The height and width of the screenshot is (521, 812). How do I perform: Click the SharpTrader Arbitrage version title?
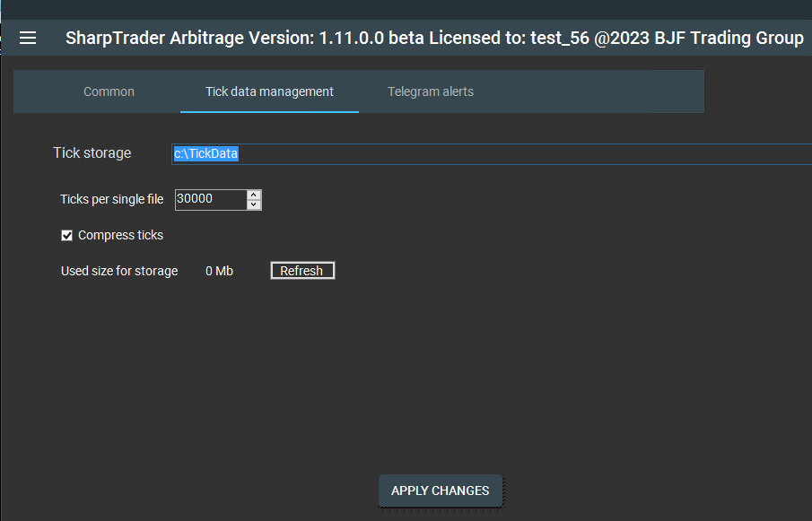[x=224, y=38]
